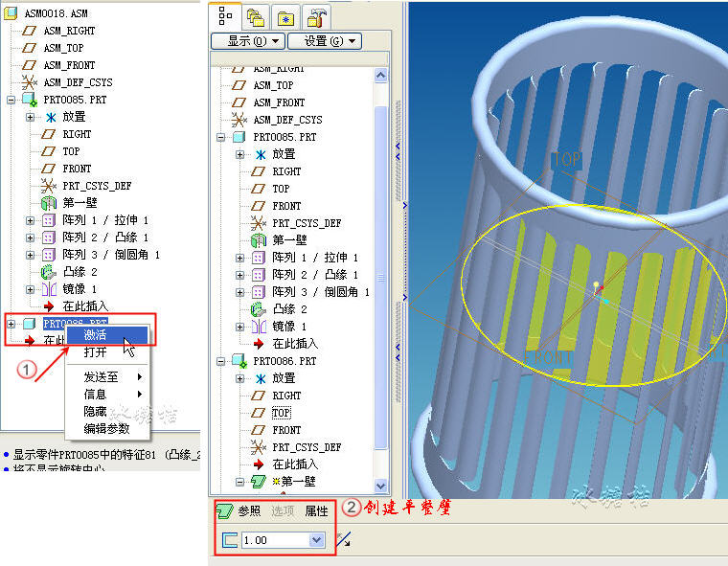The image size is (728, 566).
Task: Flip thickness direction arrow icon
Action: [x=344, y=540]
